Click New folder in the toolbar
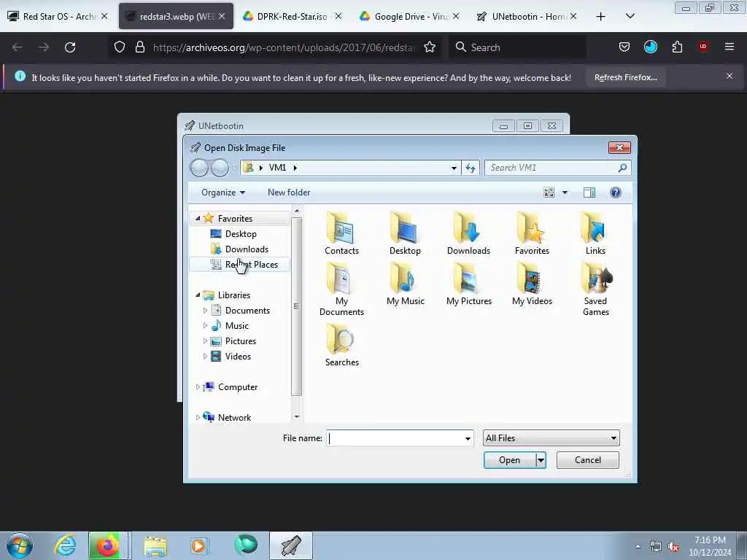 tap(289, 192)
